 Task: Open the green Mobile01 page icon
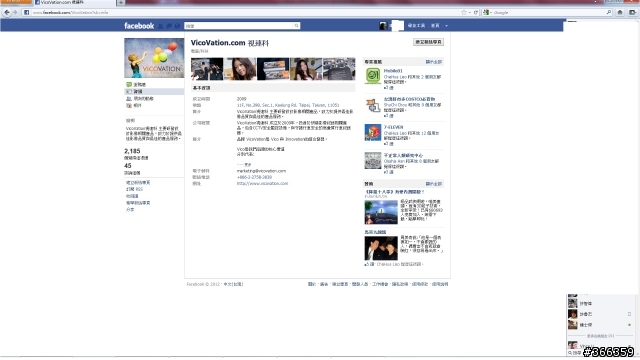[373, 76]
